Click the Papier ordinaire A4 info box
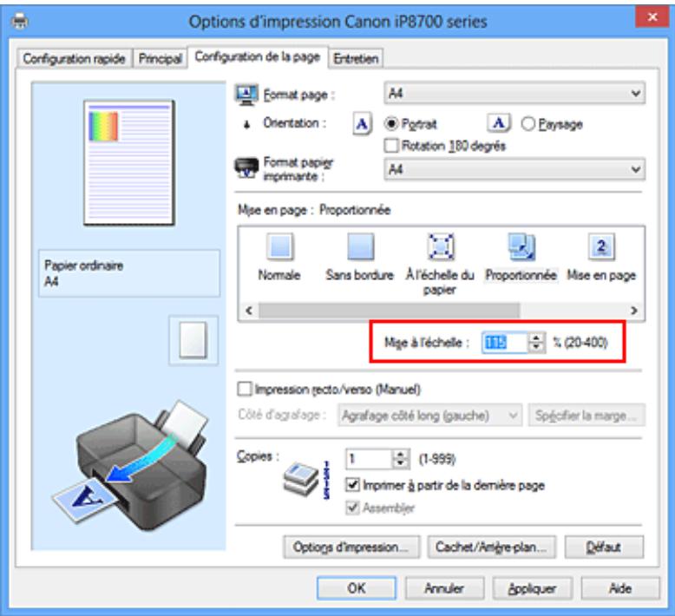Image resolution: width=675 pixels, height=616 pixels. 129,273
